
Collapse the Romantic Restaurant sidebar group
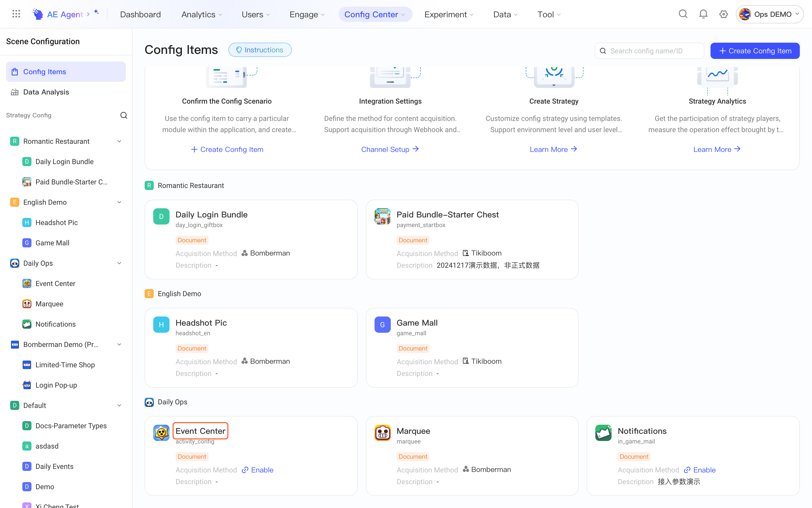click(x=119, y=141)
